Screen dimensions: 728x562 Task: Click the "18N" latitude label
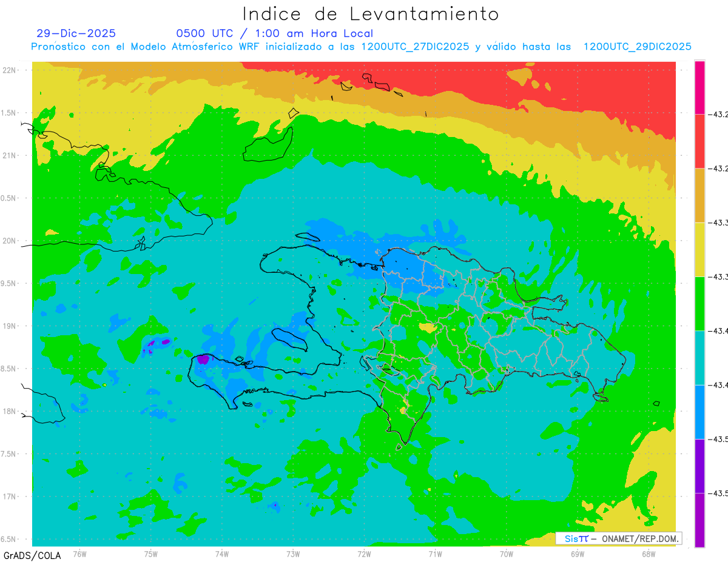point(10,412)
